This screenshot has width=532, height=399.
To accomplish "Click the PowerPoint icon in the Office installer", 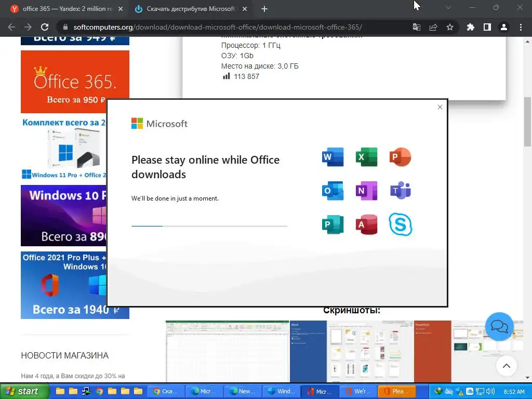I will coord(401,157).
